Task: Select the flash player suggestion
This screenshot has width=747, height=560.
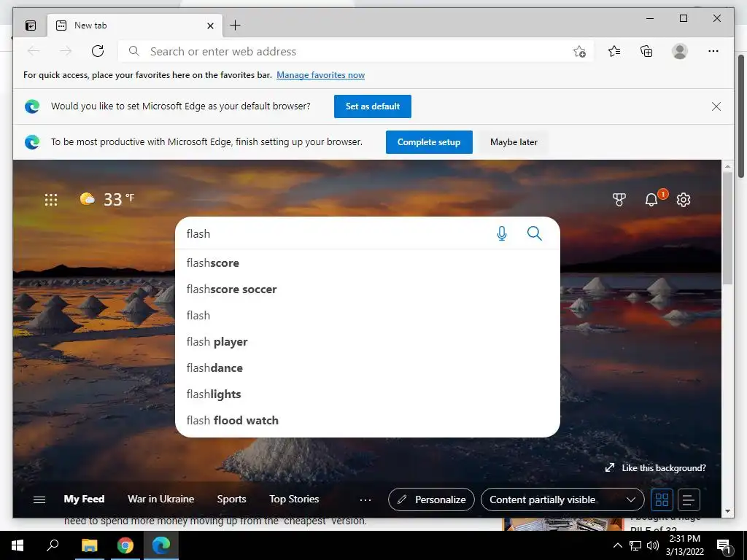Action: (368, 341)
